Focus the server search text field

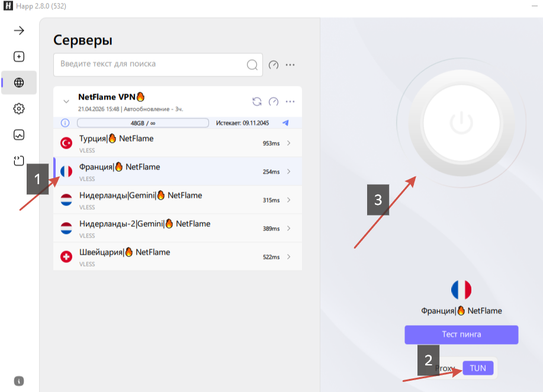click(158, 65)
